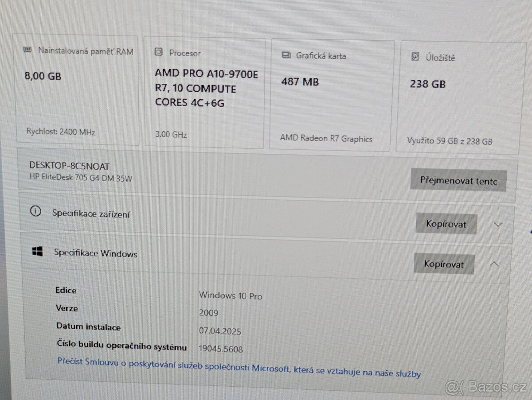The image size is (532, 400).
Task: Select the Datum instalace label
Action: (88, 327)
